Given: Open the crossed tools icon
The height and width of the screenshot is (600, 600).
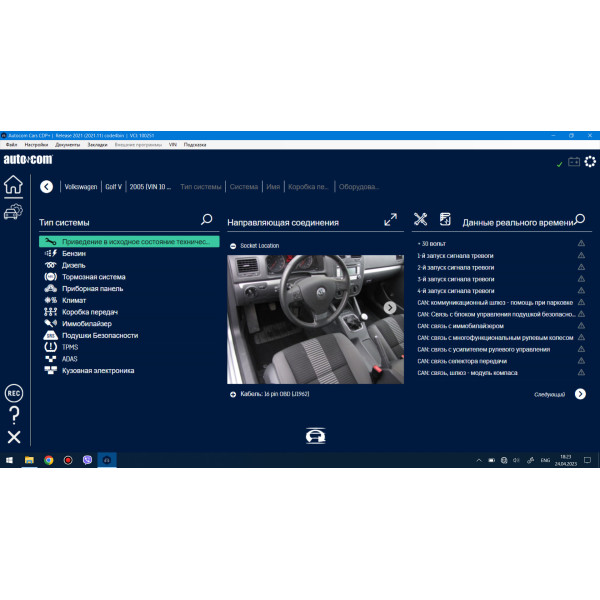Looking at the screenshot, I should pyautogui.click(x=421, y=219).
